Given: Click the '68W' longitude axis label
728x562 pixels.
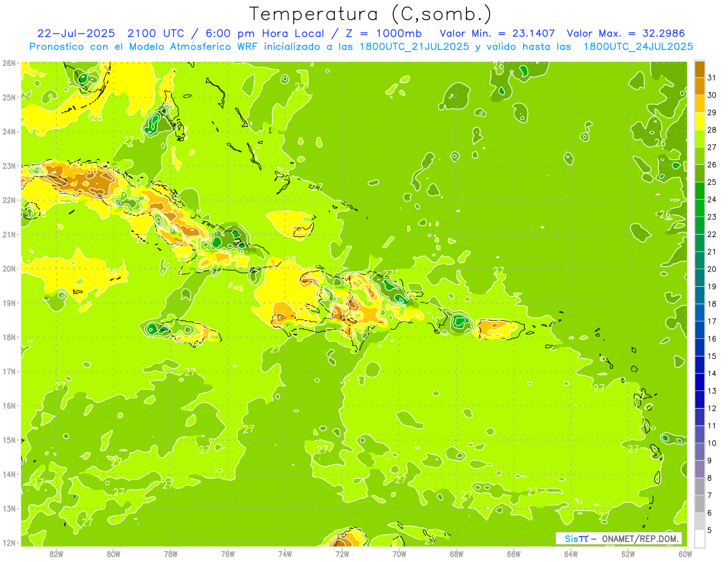Looking at the screenshot, I should [x=456, y=554].
